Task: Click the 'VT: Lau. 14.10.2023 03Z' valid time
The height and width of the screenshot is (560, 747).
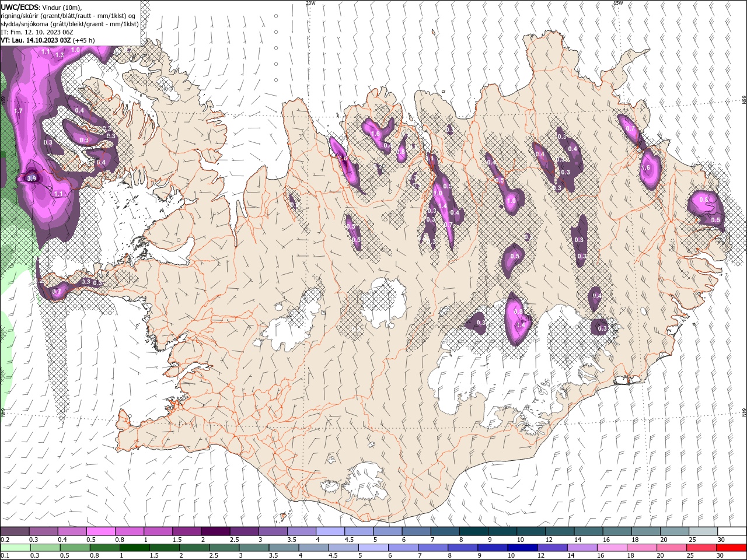Action: pyautogui.click(x=36, y=40)
